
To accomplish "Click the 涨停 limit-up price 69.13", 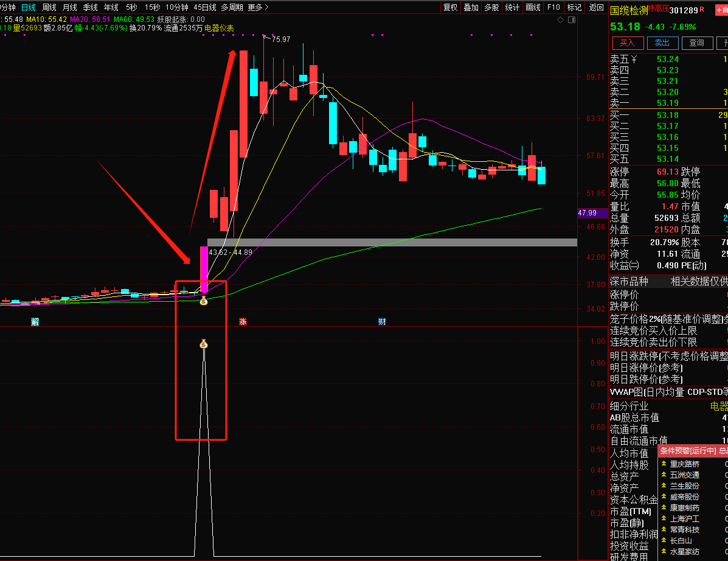I will [668, 172].
